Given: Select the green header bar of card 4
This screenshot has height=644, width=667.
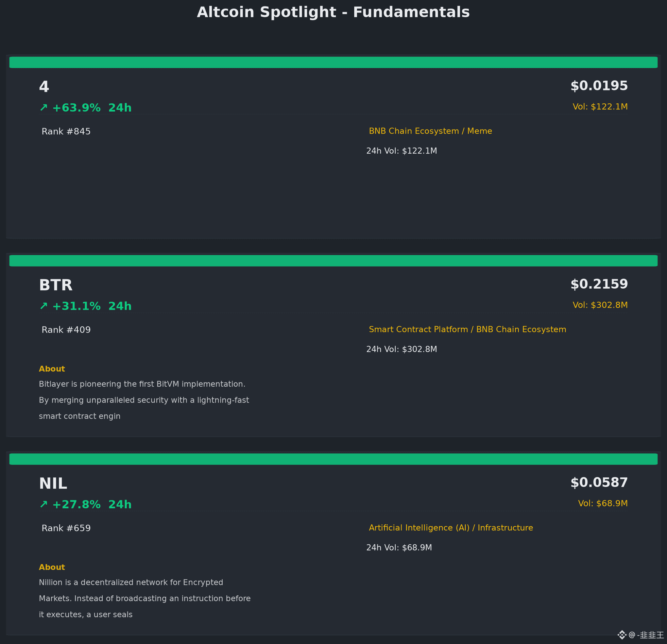Looking at the screenshot, I should (x=333, y=62).
